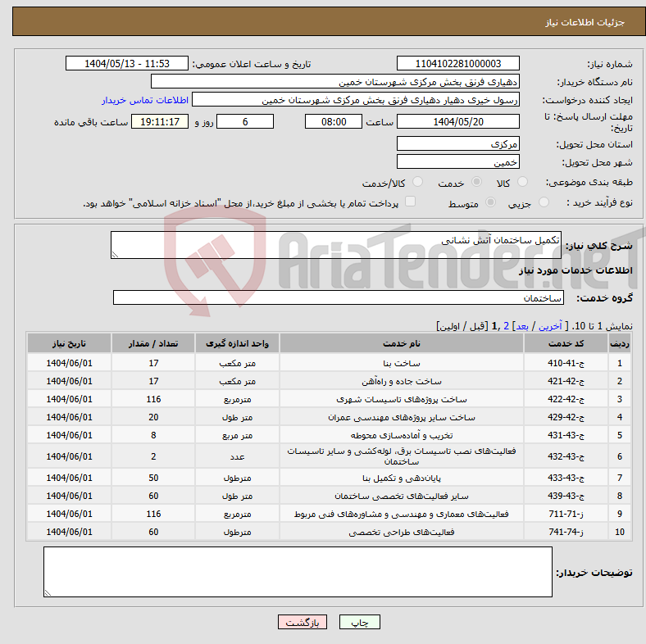The width and height of the screenshot is (646, 644).
Task: Click service code ج-43-433
Action: [566, 478]
